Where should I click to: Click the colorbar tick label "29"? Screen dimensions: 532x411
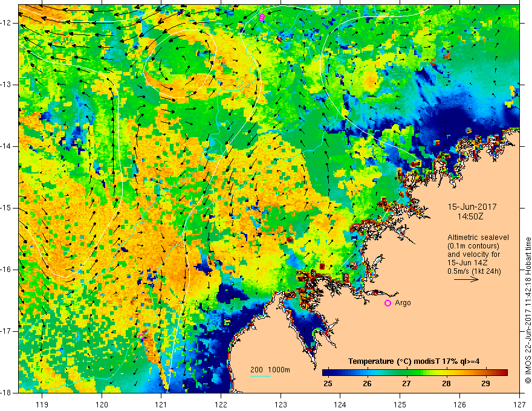pos(485,384)
